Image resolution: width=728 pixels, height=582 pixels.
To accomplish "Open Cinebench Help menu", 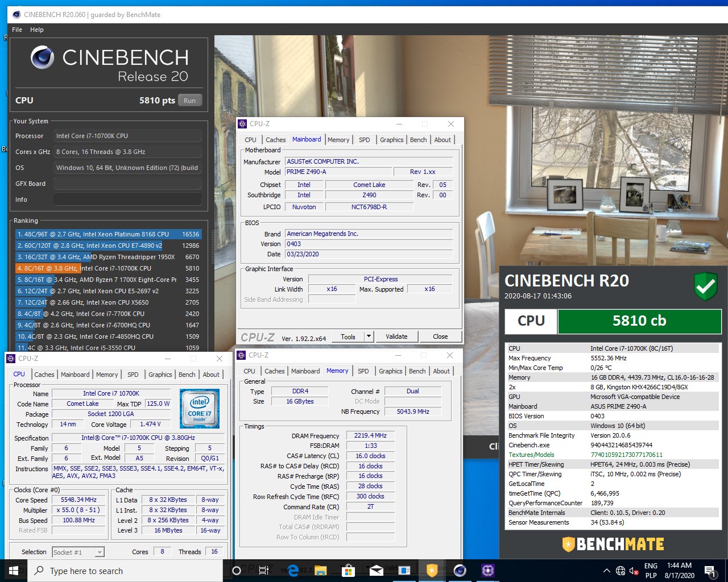I will (37, 30).
